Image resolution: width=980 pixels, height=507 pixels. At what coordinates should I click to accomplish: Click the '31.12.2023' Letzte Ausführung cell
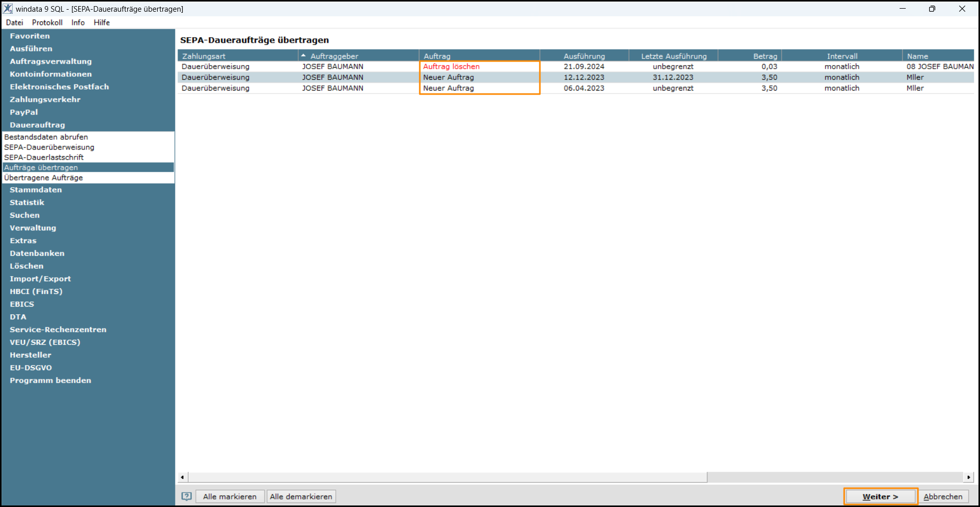point(673,77)
